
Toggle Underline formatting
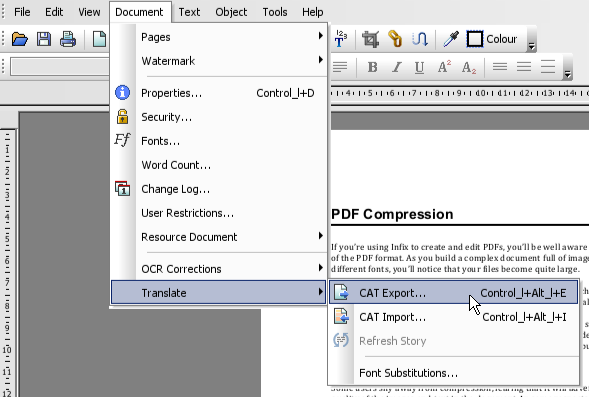click(419, 68)
